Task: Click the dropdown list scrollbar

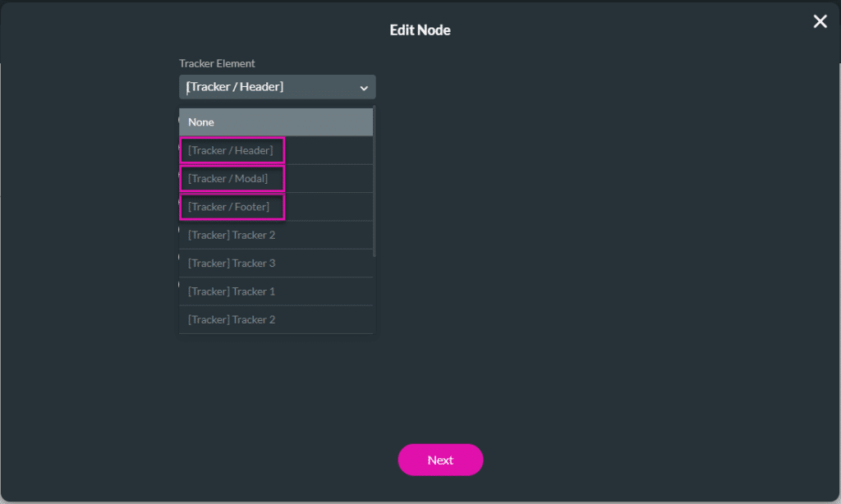Action: pos(375,181)
